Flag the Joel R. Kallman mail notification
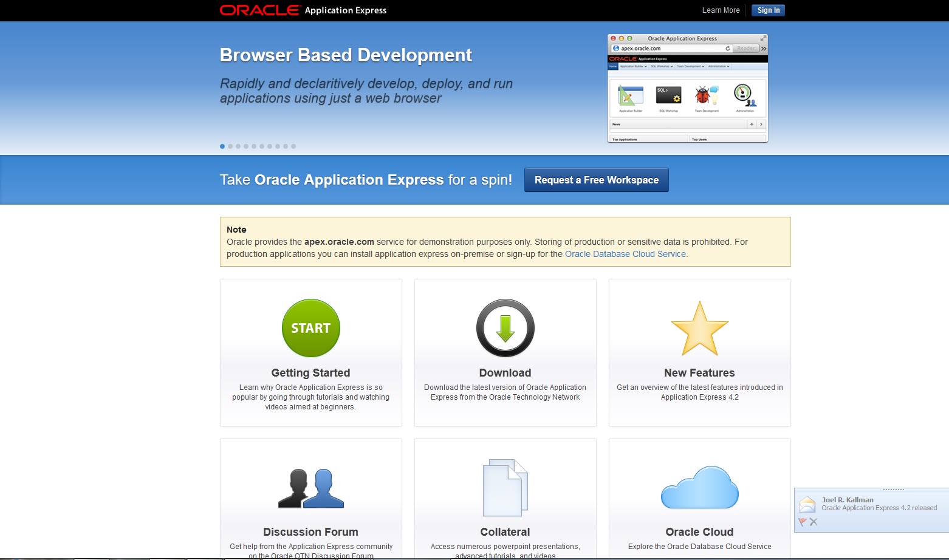 click(803, 522)
